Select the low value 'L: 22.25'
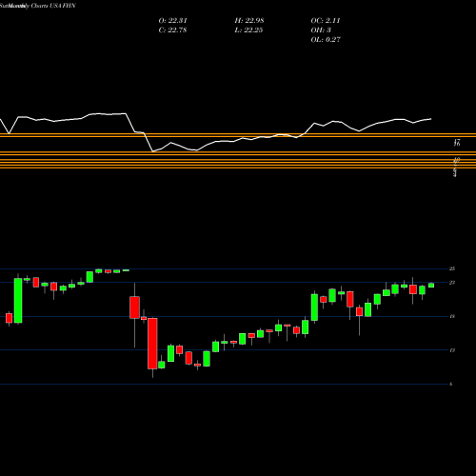This screenshot has width=476, height=476. tap(248, 30)
